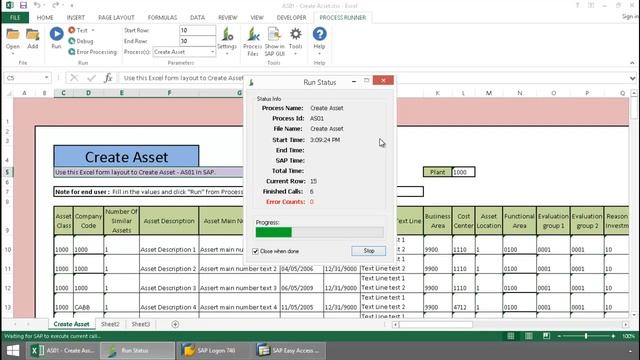Switch to the REVIEW ribbon tab
This screenshot has width=640, height=360.
point(228,18)
